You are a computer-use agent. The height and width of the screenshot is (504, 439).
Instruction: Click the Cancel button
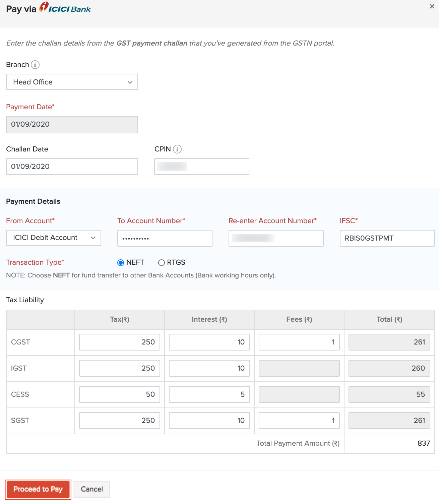tap(92, 490)
